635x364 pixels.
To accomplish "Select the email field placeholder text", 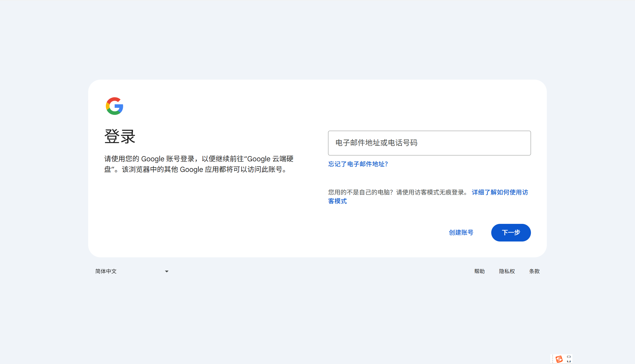I will [x=377, y=143].
